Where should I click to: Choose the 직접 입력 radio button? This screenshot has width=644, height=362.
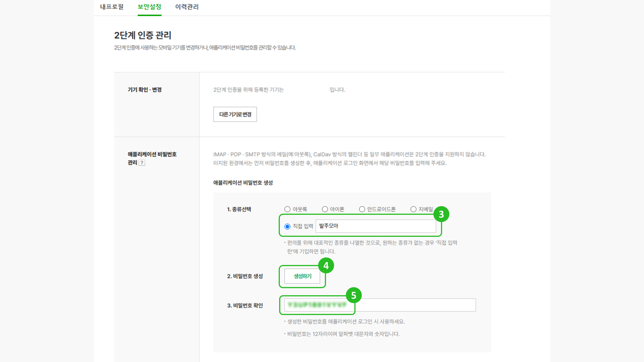tap(287, 226)
